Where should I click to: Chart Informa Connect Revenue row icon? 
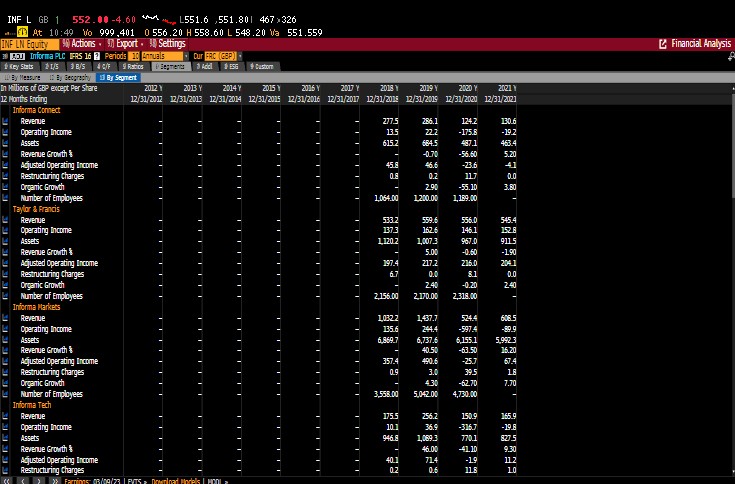point(5,121)
